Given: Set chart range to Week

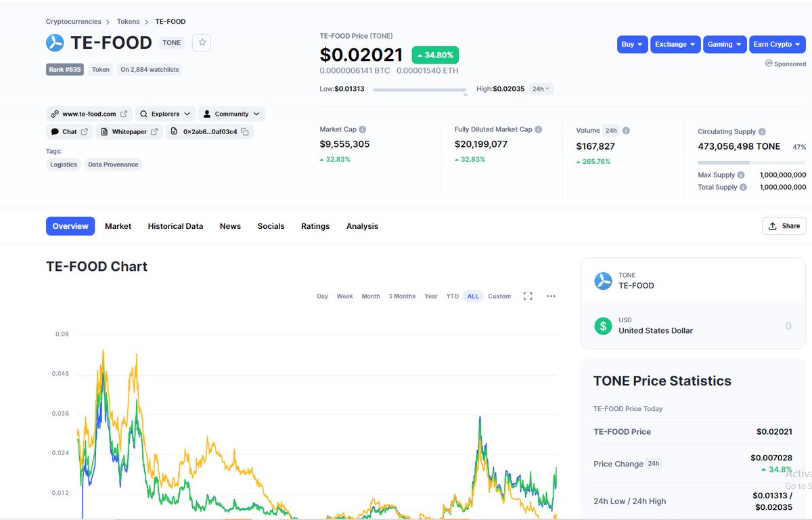Looking at the screenshot, I should coord(344,296).
